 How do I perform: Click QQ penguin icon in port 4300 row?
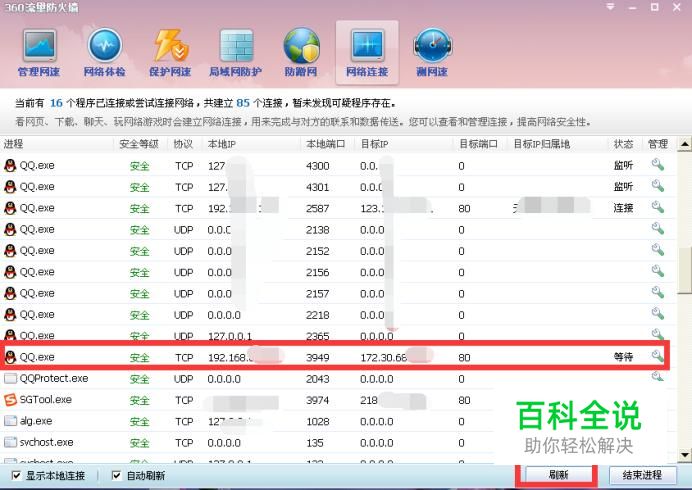point(10,166)
